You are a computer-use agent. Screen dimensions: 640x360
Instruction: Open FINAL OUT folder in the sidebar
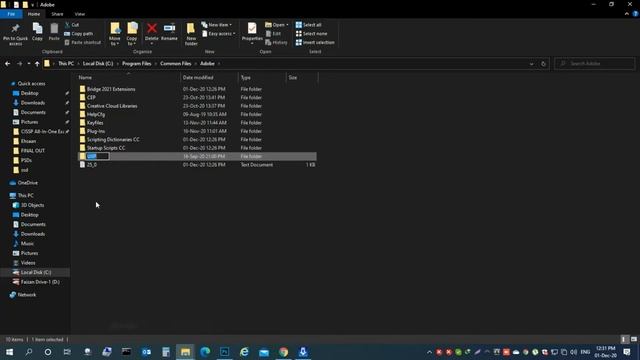pos(33,151)
